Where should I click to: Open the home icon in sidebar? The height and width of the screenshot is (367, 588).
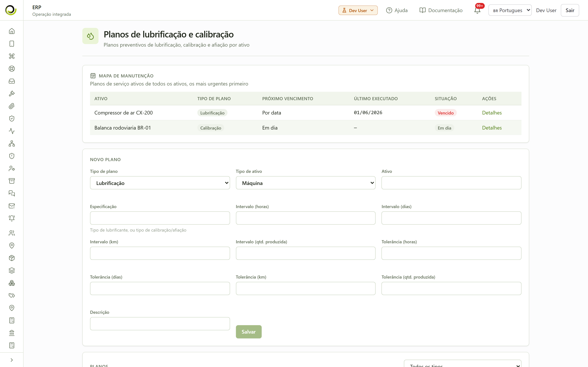point(12,31)
